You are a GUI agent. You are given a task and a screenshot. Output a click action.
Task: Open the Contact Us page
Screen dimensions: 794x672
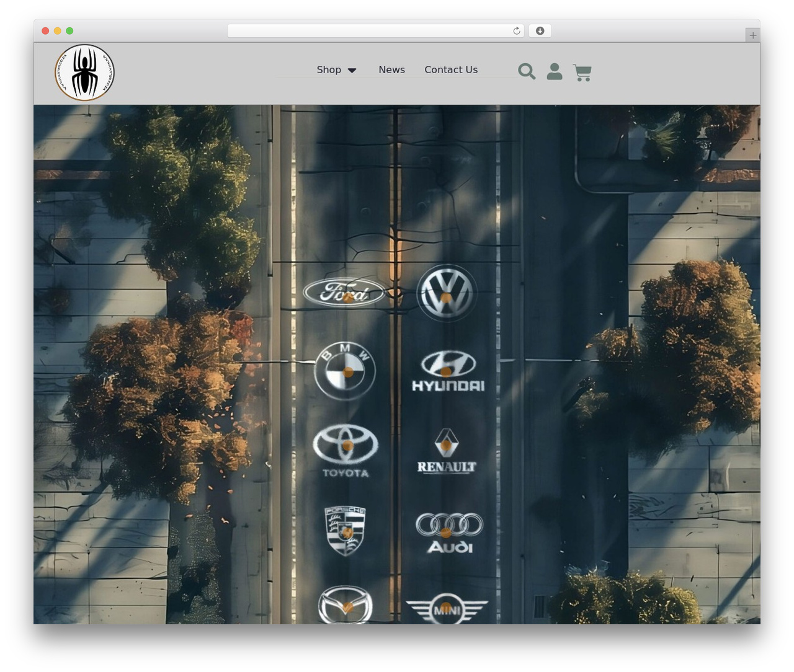pos(451,69)
